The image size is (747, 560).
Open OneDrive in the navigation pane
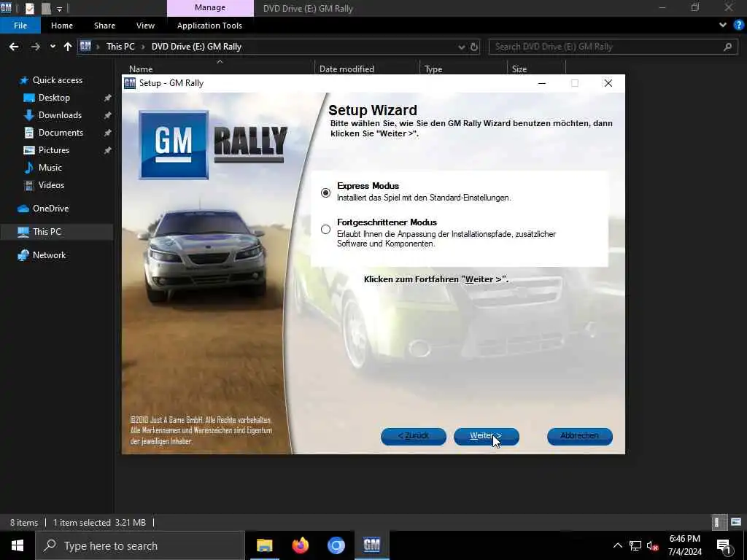(50, 209)
